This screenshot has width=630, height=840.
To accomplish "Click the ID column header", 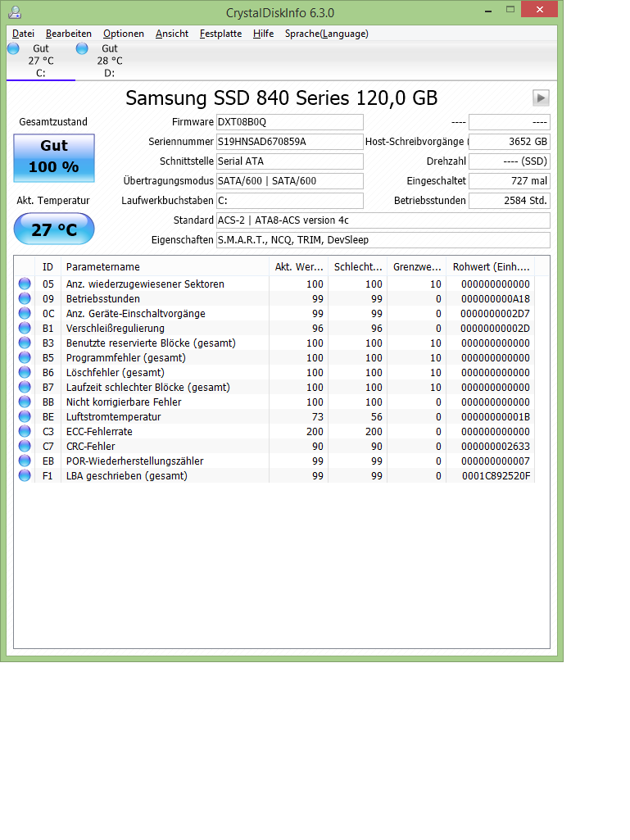I will pos(48,266).
